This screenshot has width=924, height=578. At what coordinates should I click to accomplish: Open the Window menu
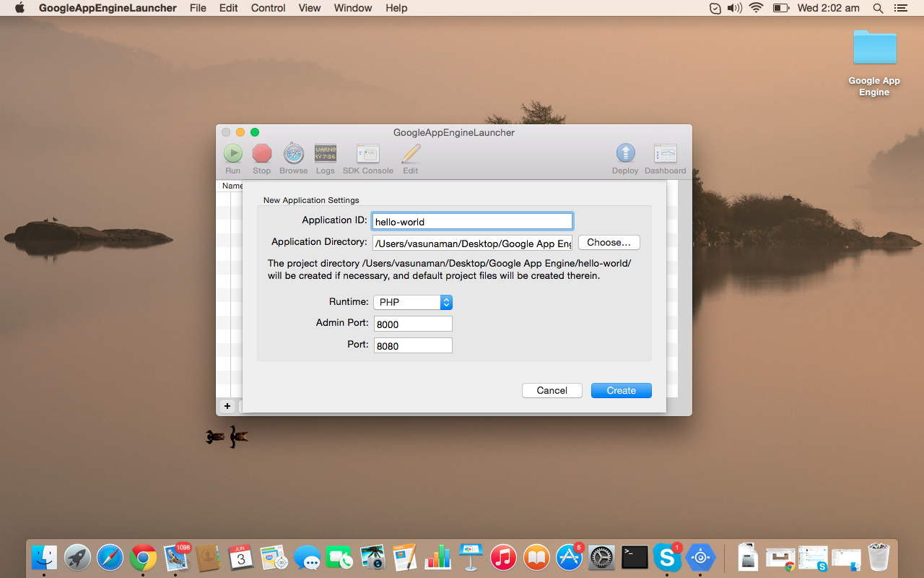353,8
